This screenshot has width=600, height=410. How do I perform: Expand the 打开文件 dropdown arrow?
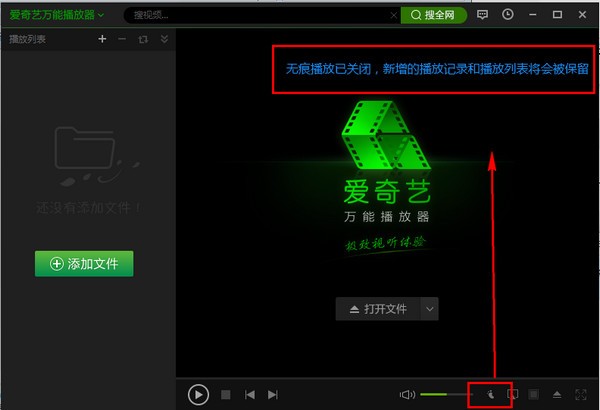[x=429, y=309]
